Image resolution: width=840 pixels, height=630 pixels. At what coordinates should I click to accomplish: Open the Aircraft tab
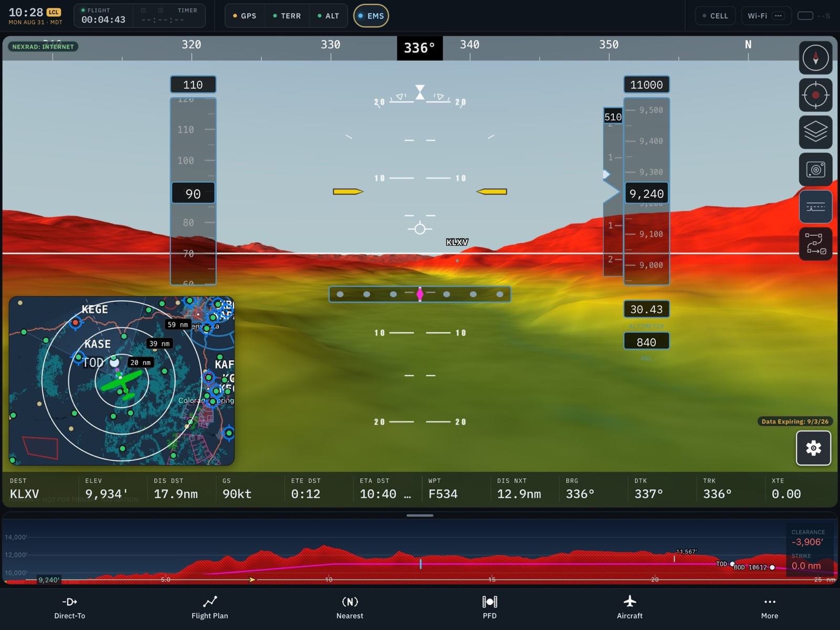(629, 608)
